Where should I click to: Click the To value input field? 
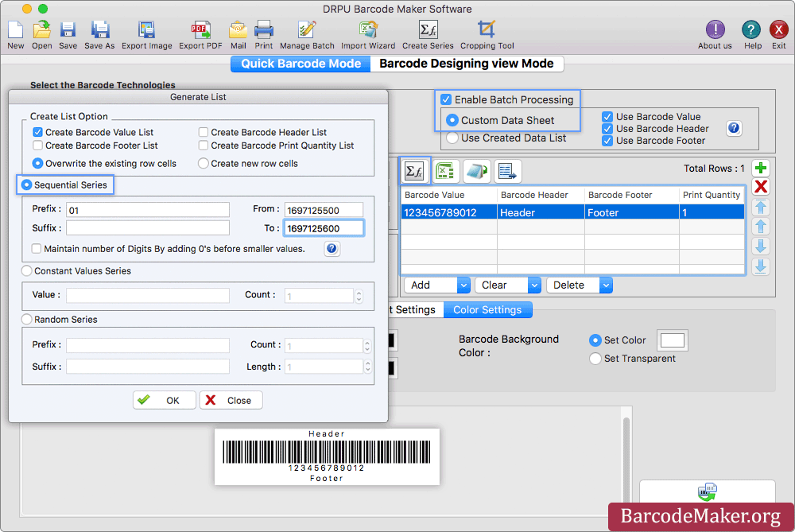point(324,228)
